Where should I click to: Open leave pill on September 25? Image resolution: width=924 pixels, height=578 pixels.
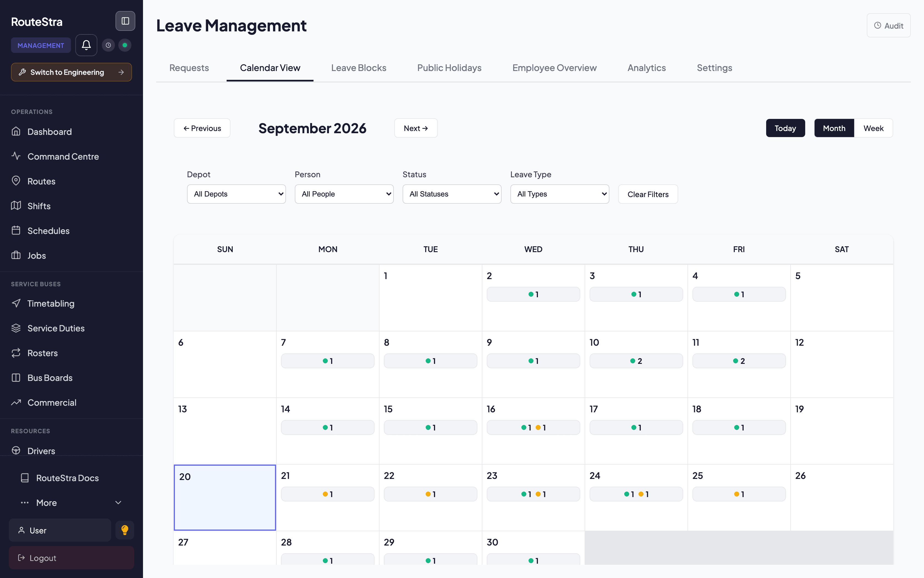click(x=739, y=494)
